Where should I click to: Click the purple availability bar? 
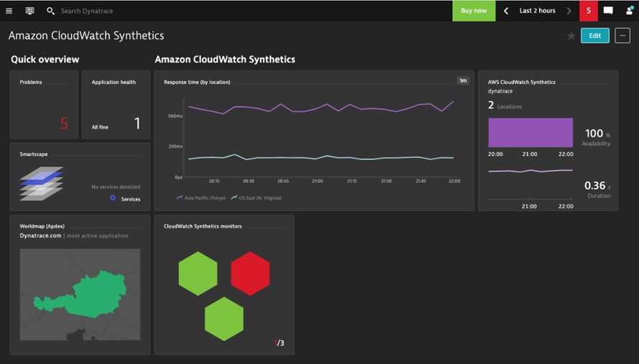coord(530,133)
